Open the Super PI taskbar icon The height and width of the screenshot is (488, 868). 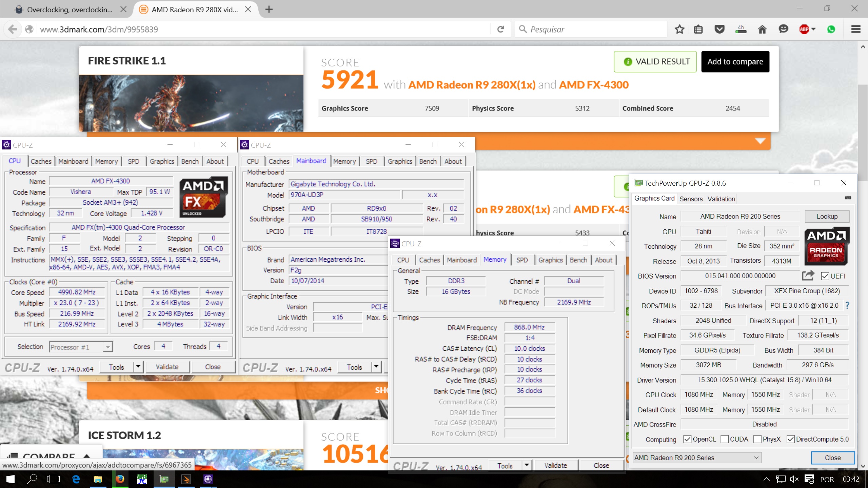[142, 479]
